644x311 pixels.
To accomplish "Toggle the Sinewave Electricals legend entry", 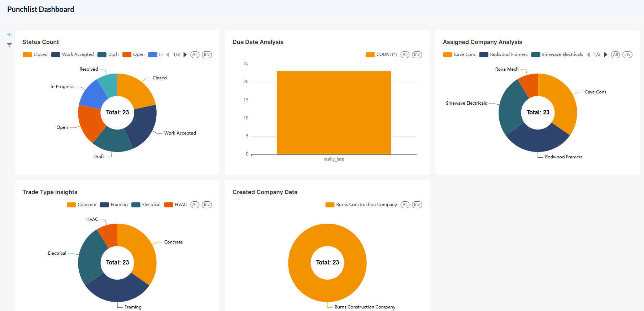I will [x=557, y=54].
